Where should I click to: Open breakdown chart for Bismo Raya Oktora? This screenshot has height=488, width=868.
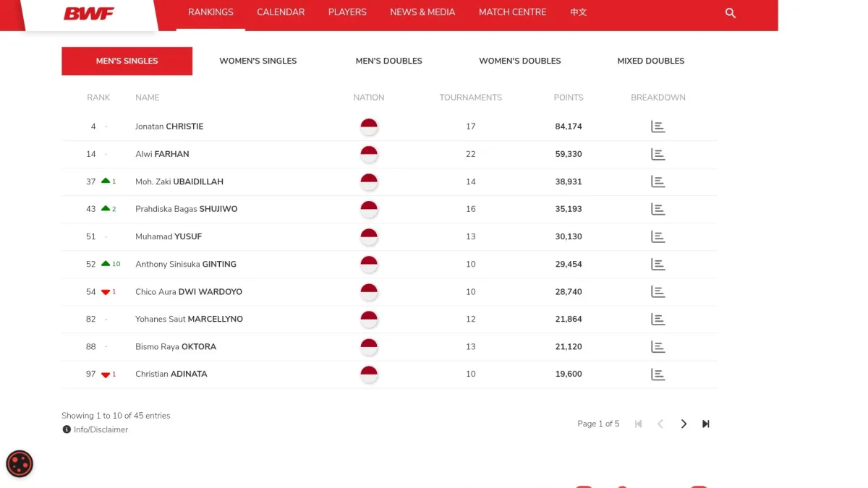click(658, 346)
